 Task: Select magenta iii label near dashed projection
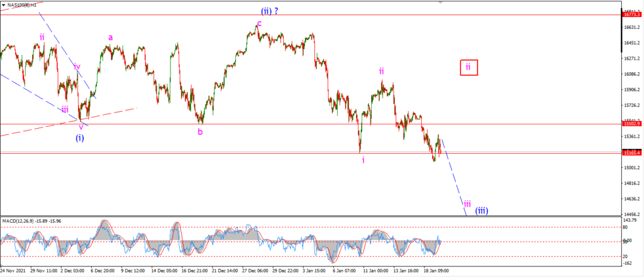[467, 203]
